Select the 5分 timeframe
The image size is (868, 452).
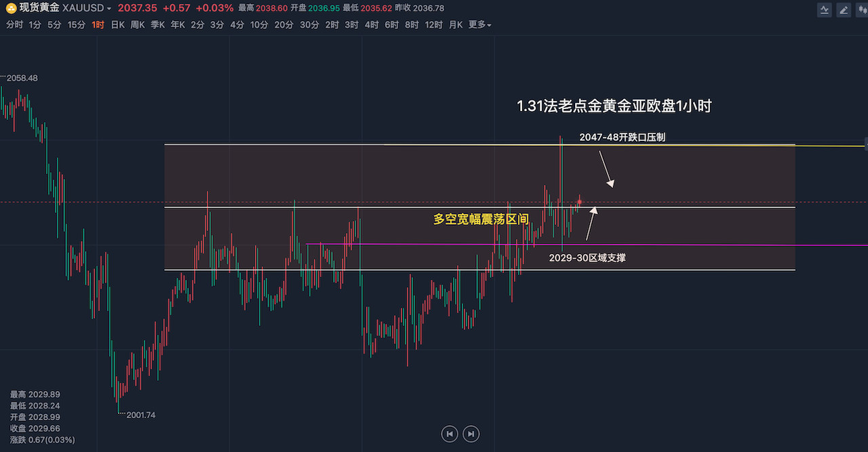pos(54,24)
